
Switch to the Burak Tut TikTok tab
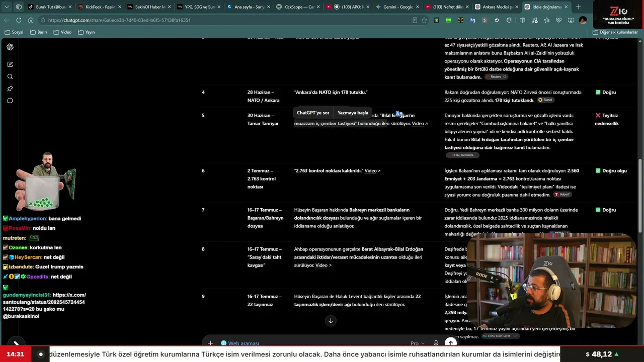[49, 7]
